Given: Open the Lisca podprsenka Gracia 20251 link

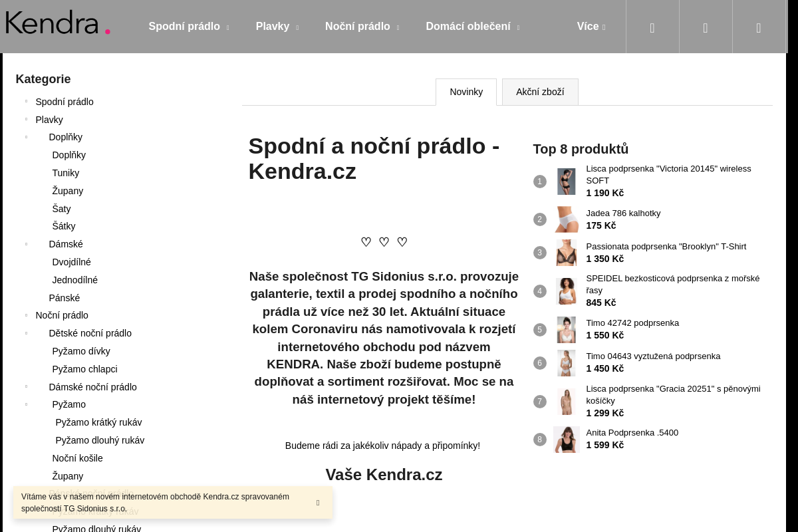Looking at the screenshot, I should (x=673, y=395).
